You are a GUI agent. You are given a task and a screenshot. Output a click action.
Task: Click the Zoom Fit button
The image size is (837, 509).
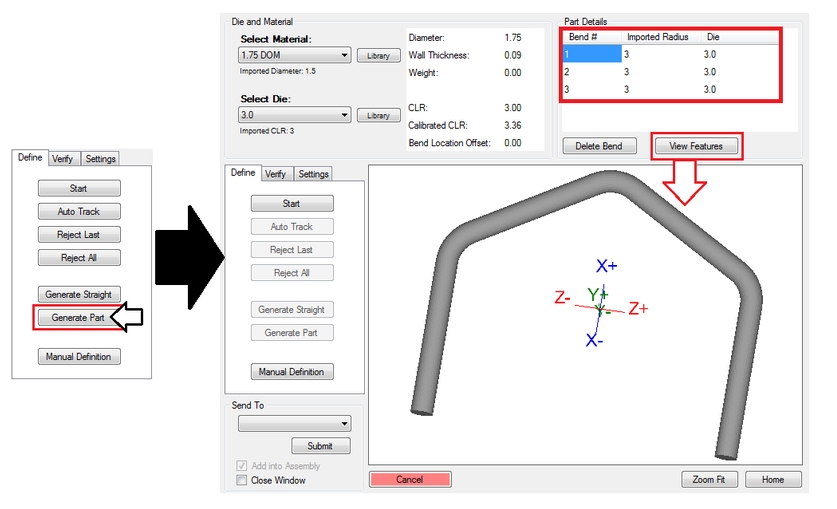click(709, 479)
